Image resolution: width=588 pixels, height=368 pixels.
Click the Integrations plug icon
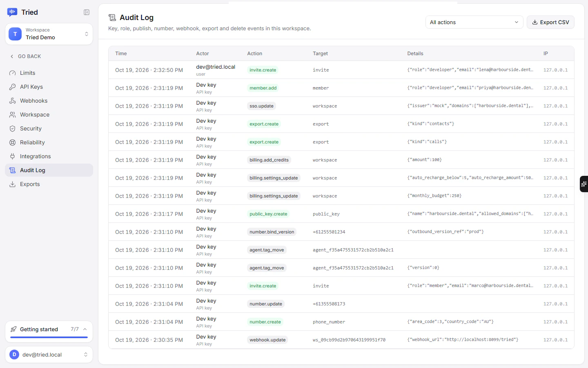point(13,156)
